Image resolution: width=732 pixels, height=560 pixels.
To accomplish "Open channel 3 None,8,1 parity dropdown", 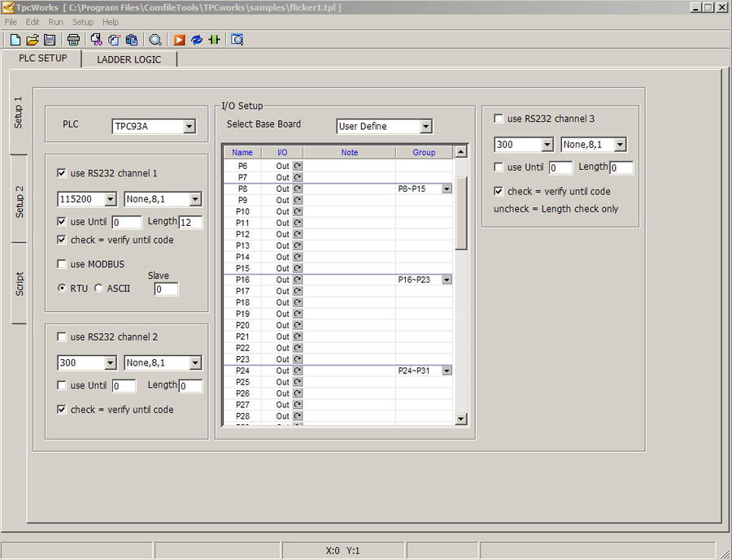I will point(620,145).
